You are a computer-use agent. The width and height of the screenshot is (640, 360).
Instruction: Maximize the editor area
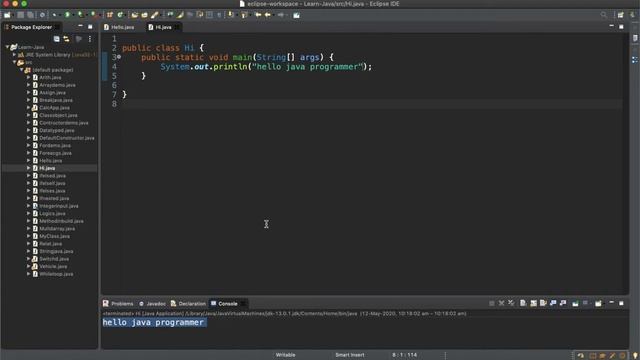click(621, 27)
